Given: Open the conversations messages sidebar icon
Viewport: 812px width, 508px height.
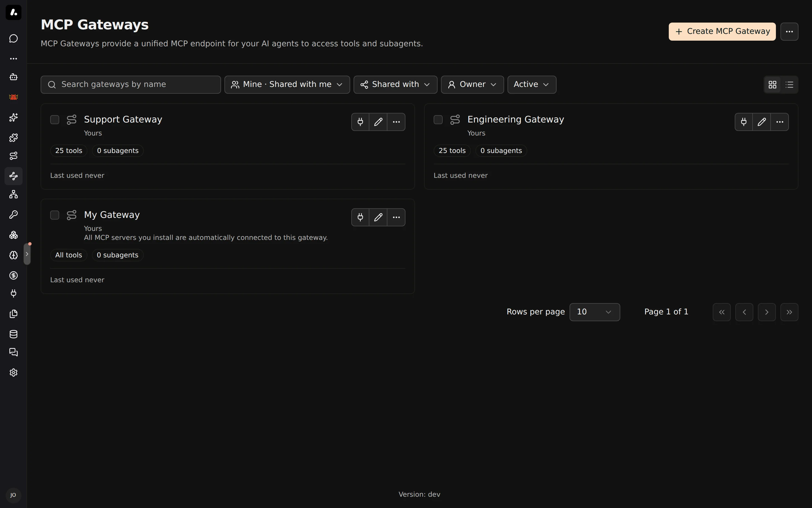Looking at the screenshot, I should [x=14, y=352].
